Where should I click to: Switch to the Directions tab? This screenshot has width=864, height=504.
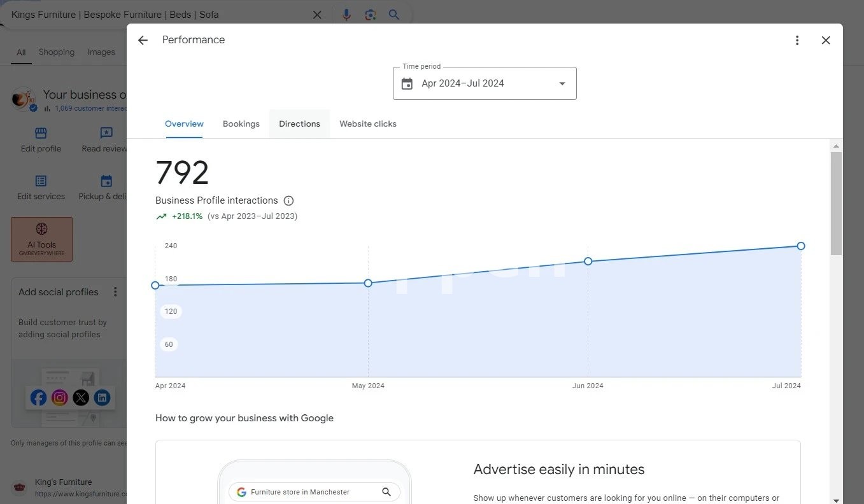(x=299, y=124)
